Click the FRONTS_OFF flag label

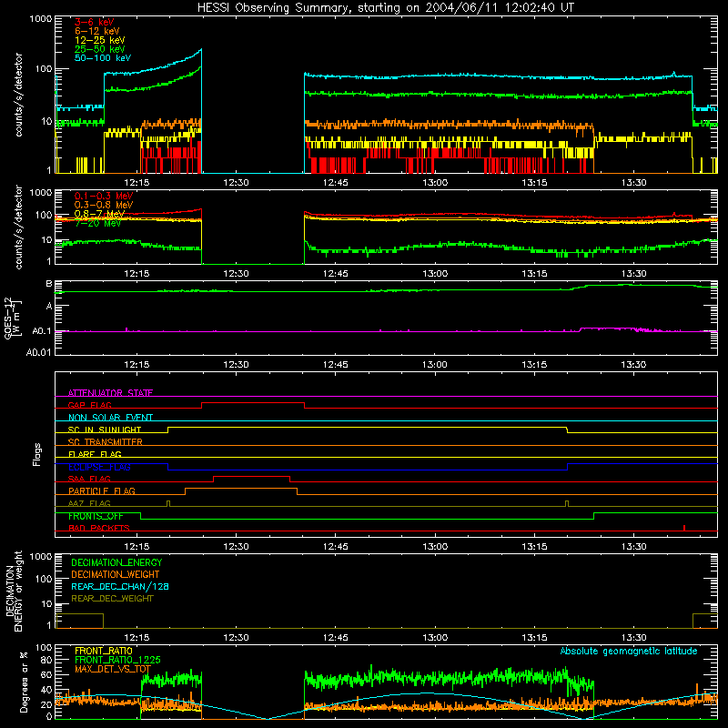96,516
